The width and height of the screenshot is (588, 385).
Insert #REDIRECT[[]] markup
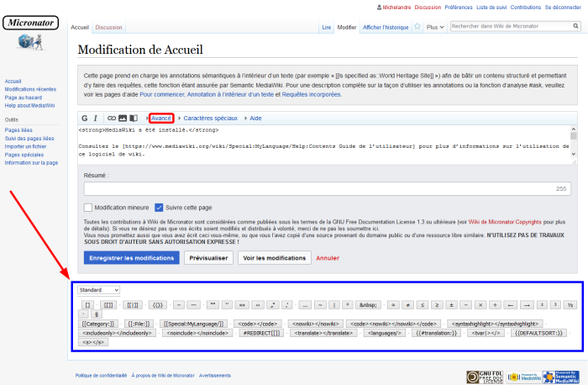click(x=261, y=333)
